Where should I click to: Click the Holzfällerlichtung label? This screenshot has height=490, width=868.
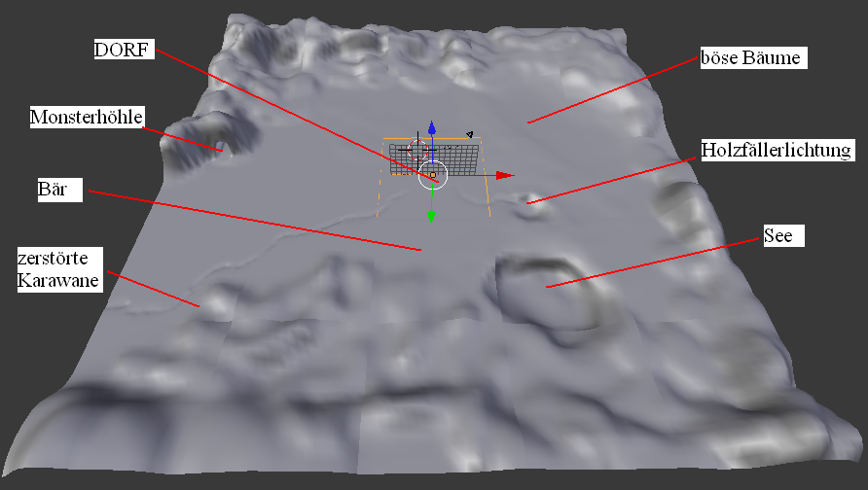[x=777, y=150]
